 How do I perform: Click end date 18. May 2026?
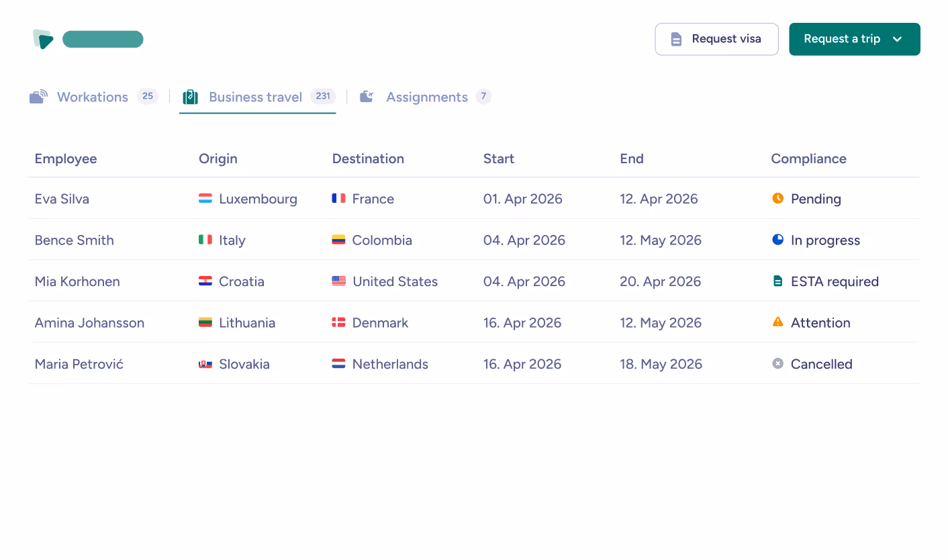click(x=661, y=364)
